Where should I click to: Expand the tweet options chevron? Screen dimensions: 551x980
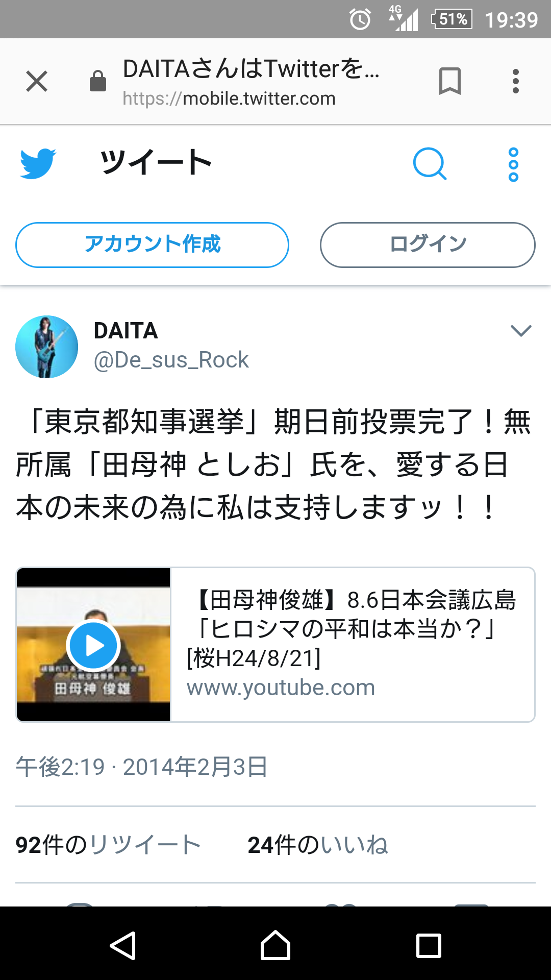coord(521,331)
